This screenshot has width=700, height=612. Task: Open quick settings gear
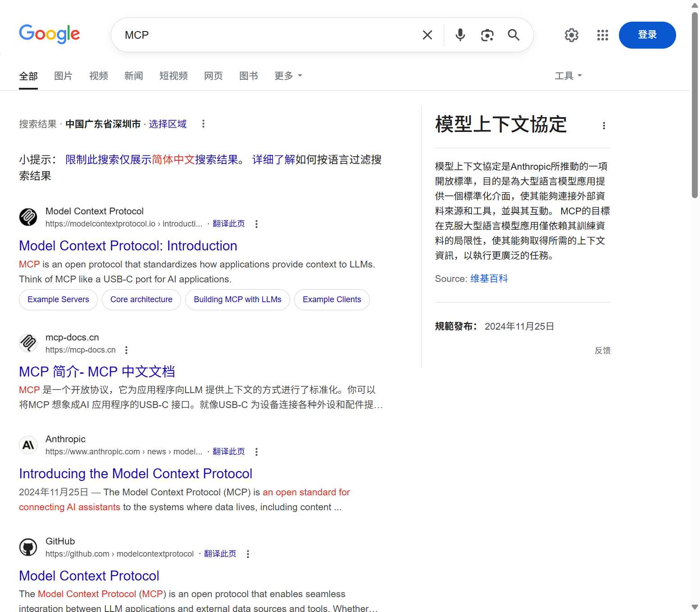(x=571, y=35)
